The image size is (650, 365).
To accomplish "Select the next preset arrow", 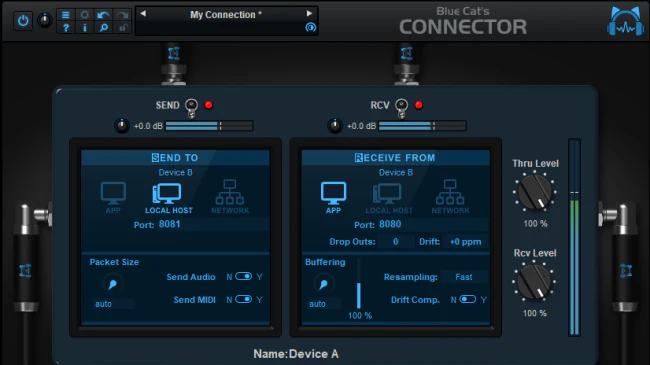I will [309, 13].
